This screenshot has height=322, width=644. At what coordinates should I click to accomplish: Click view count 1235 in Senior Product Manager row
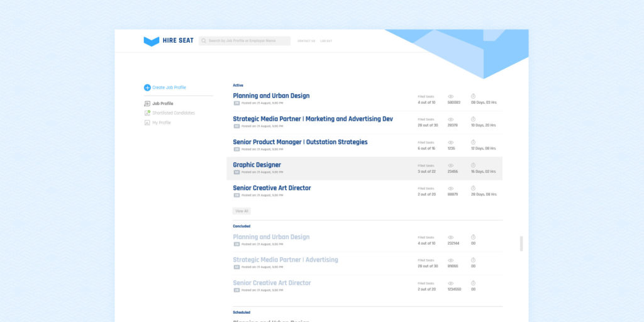452,148
